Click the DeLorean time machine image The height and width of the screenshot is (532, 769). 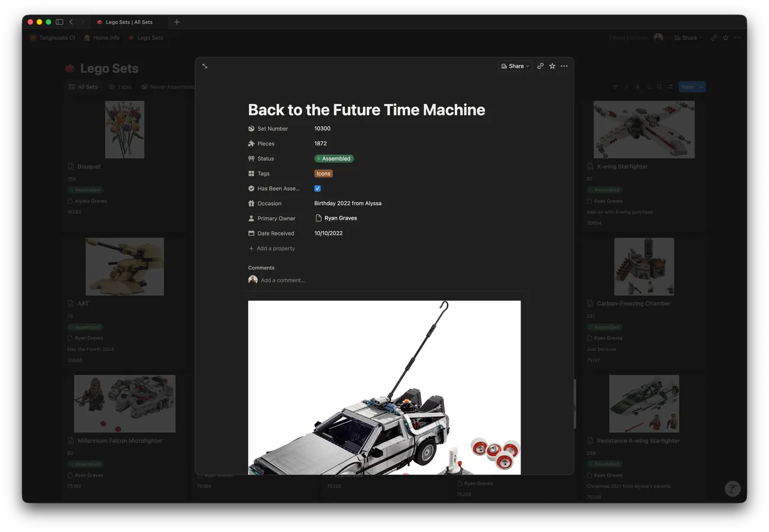tap(384, 388)
